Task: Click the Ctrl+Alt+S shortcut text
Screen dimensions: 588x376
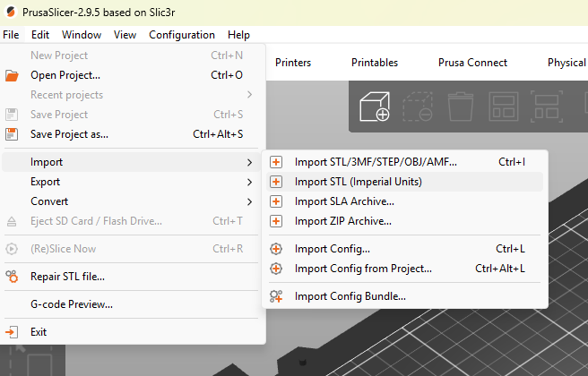Action: [x=218, y=134]
